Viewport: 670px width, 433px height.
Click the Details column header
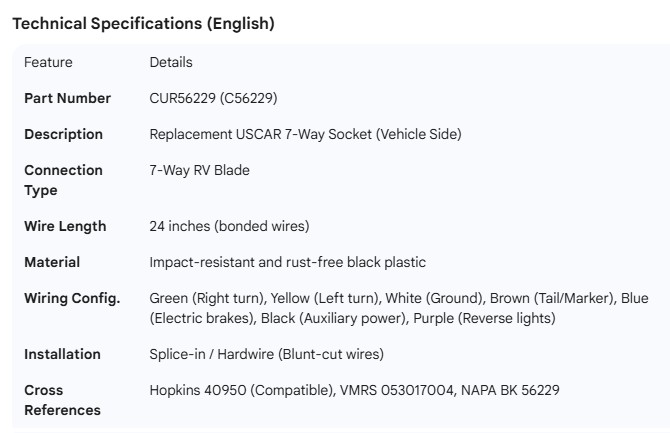[171, 62]
